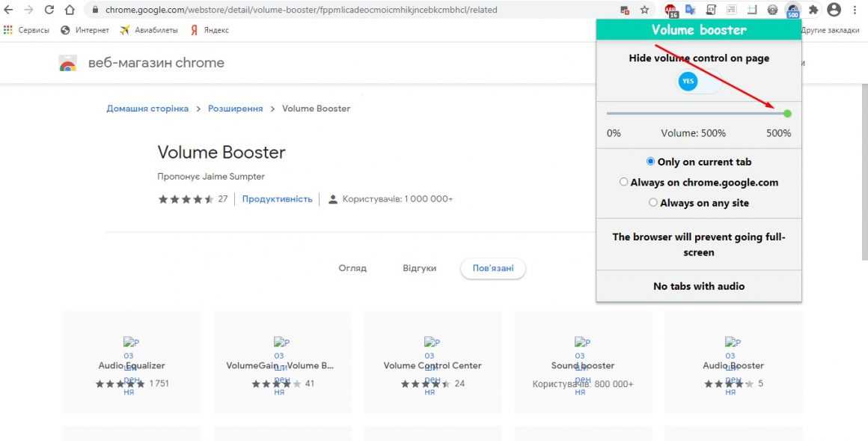Open the Авиабилеты bookmark

click(149, 30)
